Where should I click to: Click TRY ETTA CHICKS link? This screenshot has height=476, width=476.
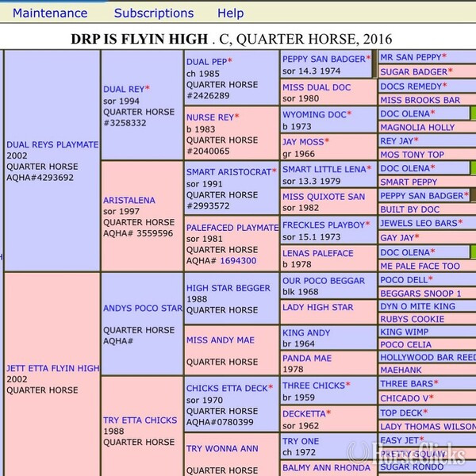pyautogui.click(x=140, y=420)
